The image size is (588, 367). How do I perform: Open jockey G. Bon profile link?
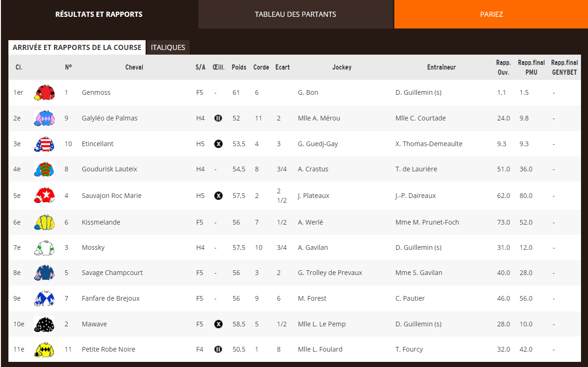coord(308,92)
